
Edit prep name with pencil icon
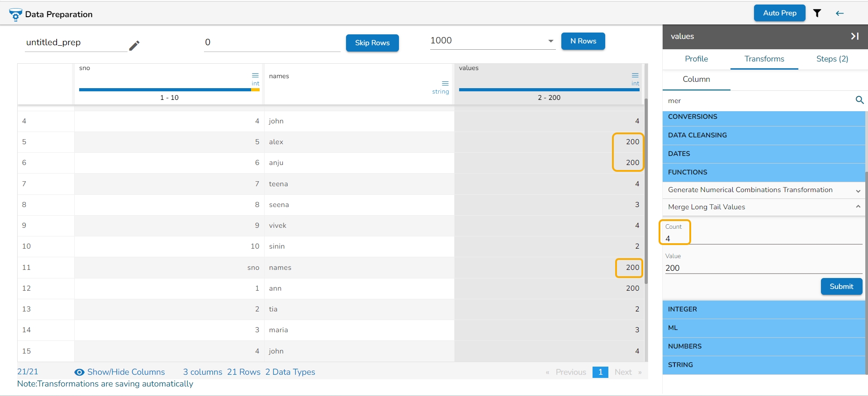pyautogui.click(x=134, y=46)
